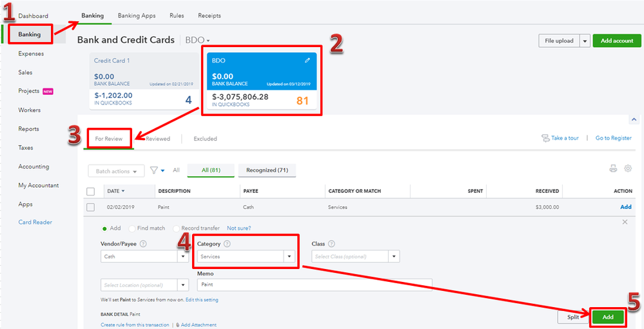
Task: Click $3,000.00 received amount cell
Action: (x=547, y=207)
